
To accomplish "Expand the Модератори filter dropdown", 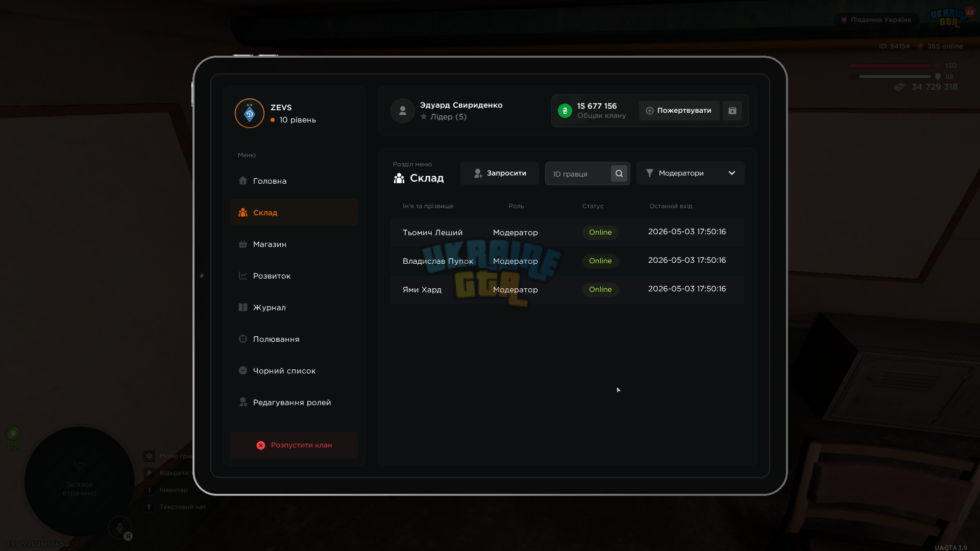I will (691, 173).
